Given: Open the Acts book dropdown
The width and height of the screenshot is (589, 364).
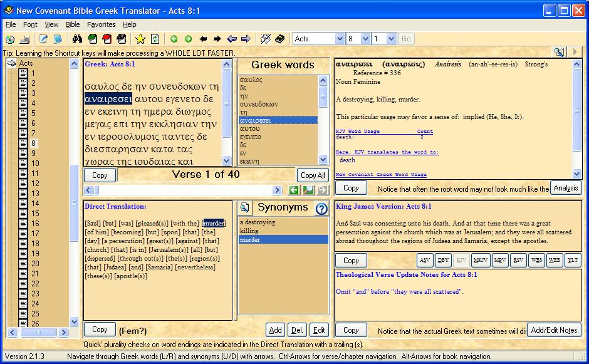Looking at the screenshot, I should [x=339, y=39].
